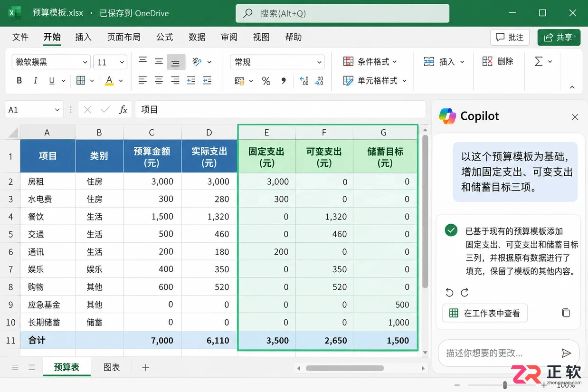Switch to the 图表 sheet tab
This screenshot has height=392, width=588.
tap(112, 367)
